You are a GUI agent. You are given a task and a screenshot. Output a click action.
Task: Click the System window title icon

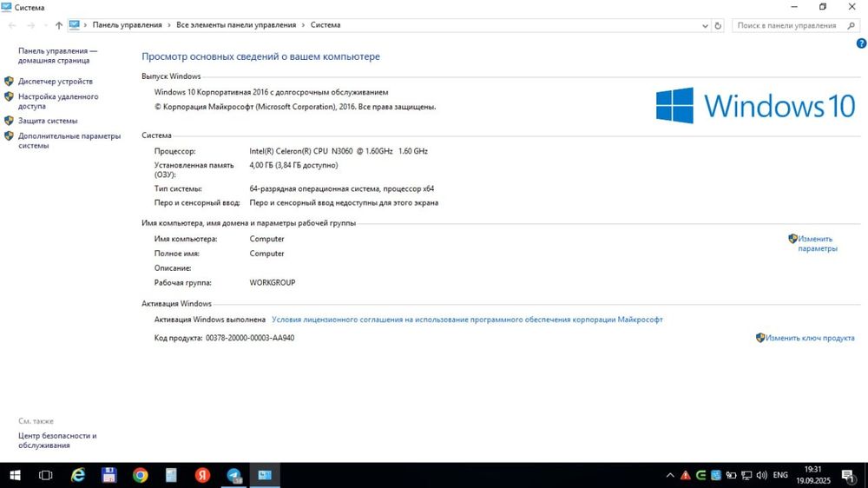(x=6, y=7)
